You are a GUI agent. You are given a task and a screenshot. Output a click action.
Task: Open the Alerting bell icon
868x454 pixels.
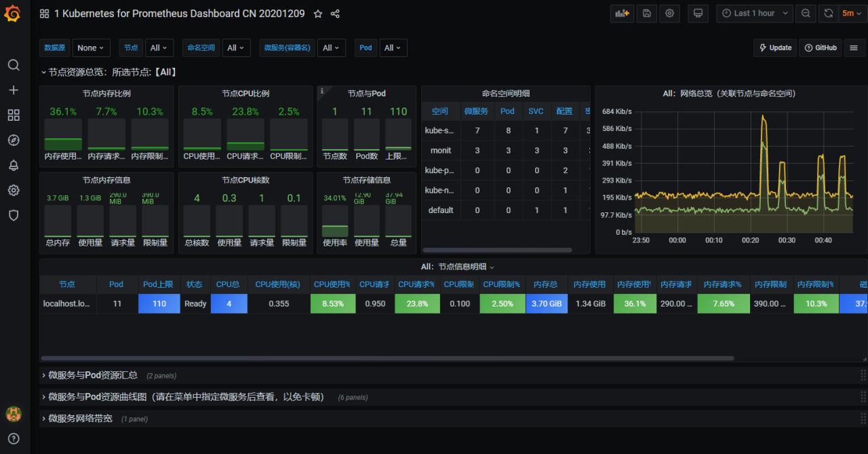[14, 166]
